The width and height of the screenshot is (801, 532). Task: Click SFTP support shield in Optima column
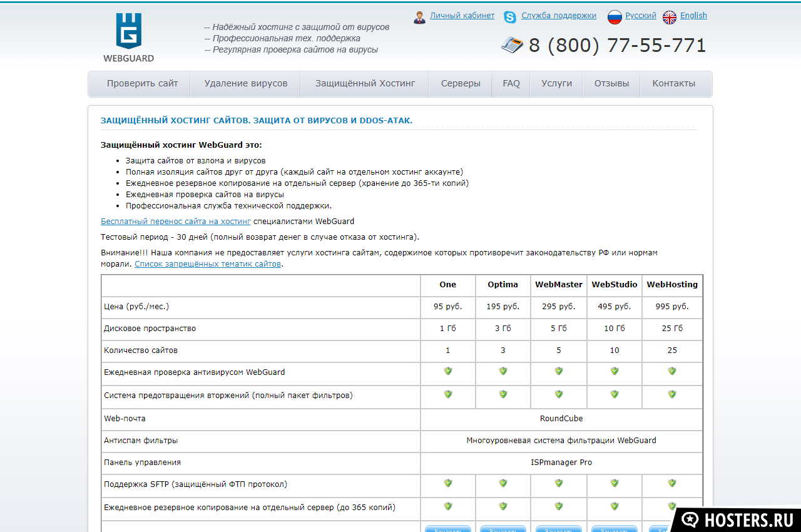(503, 483)
